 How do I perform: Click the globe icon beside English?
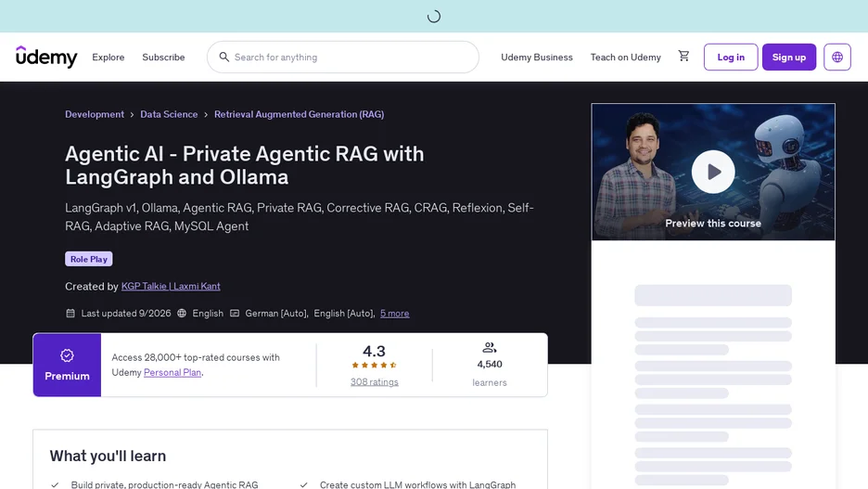[x=182, y=314]
